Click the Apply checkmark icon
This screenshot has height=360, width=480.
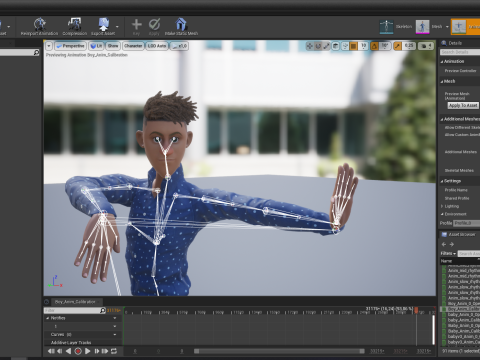coord(154,24)
